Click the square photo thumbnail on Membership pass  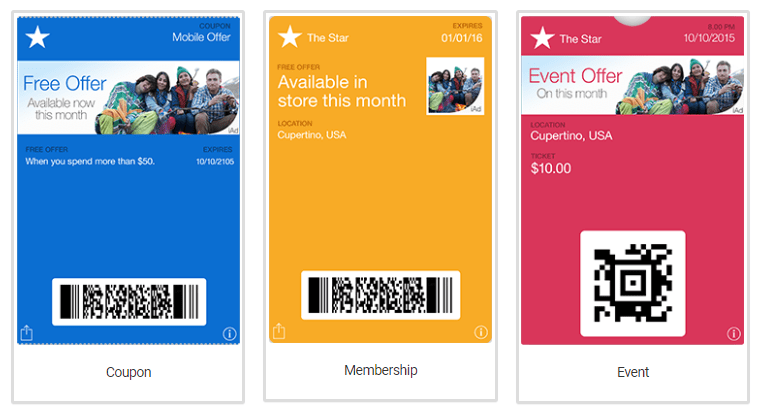click(455, 86)
